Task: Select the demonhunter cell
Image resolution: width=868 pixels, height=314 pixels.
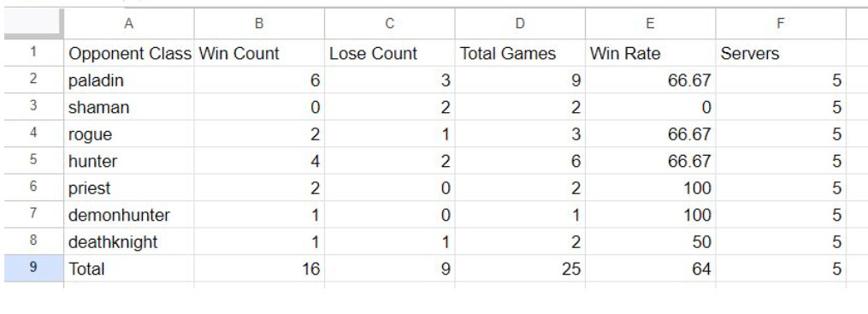Action: pos(129,215)
